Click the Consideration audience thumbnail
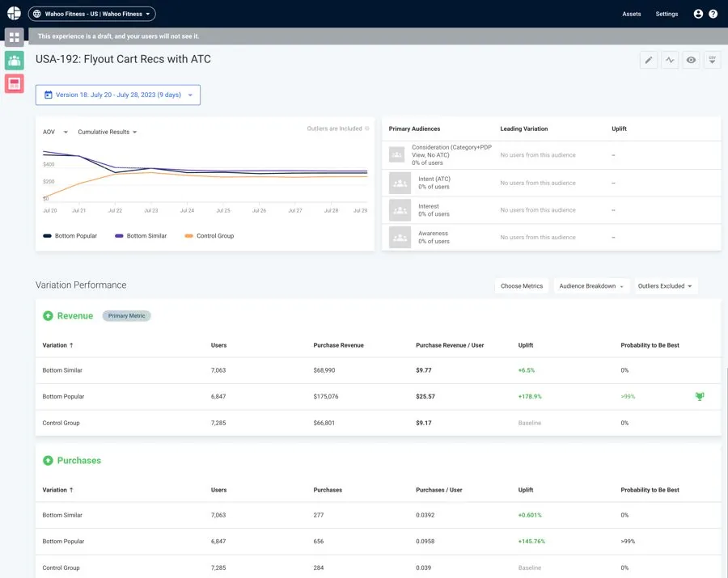Image resolution: width=728 pixels, height=578 pixels. [x=396, y=154]
